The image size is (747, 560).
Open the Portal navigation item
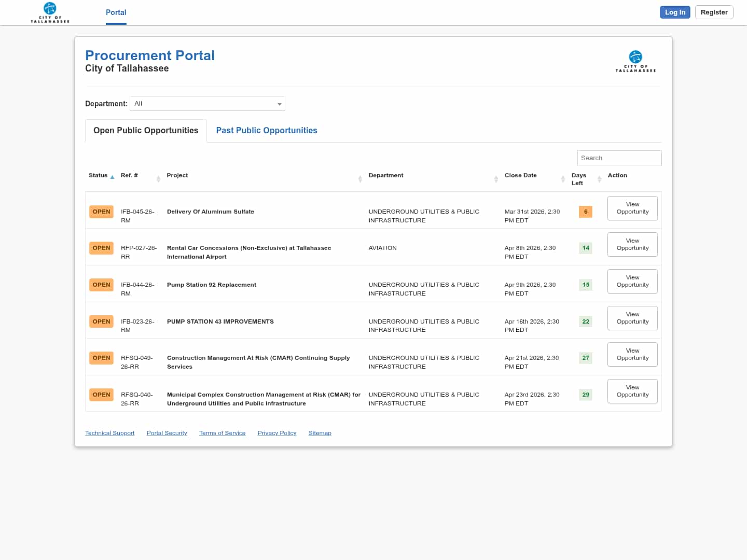[x=116, y=12]
